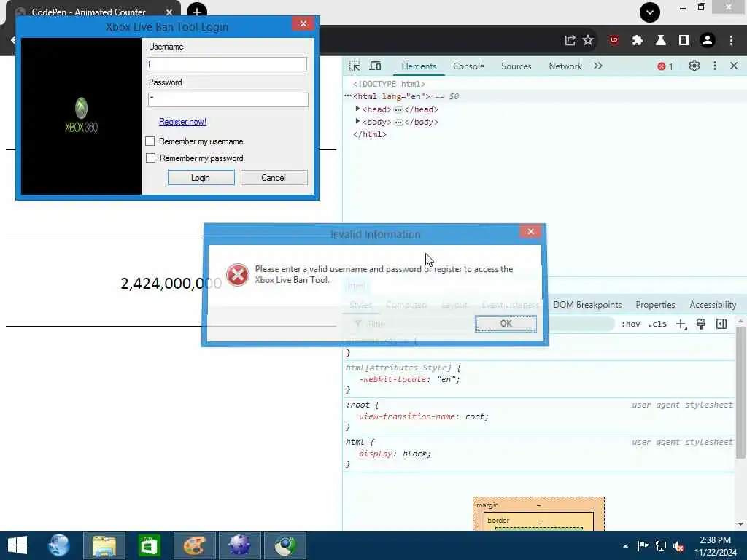Screen dimensions: 747x560
Task: Click the Password input field
Action: [228, 99]
